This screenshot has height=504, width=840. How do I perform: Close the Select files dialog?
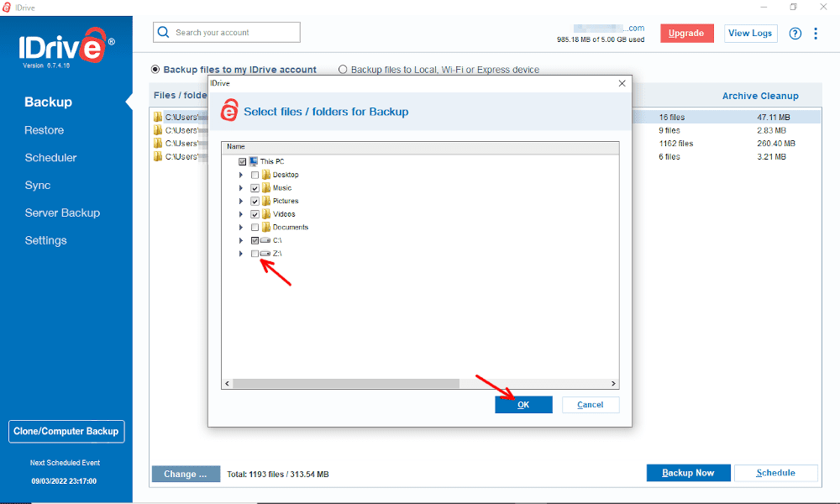tap(622, 83)
